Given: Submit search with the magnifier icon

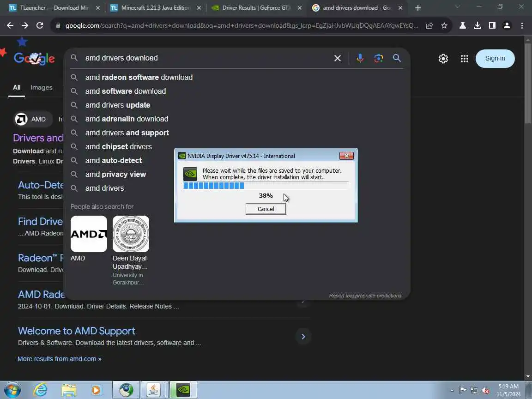Looking at the screenshot, I should click(x=397, y=58).
